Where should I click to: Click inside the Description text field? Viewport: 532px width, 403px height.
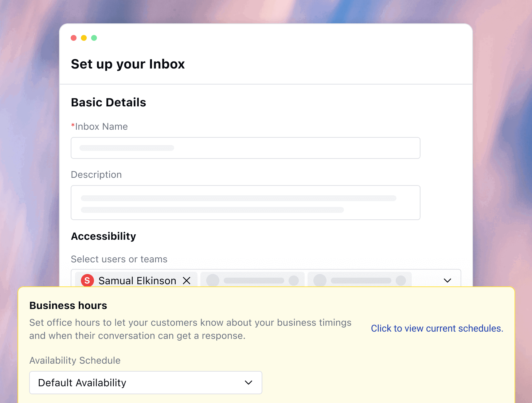(x=245, y=203)
